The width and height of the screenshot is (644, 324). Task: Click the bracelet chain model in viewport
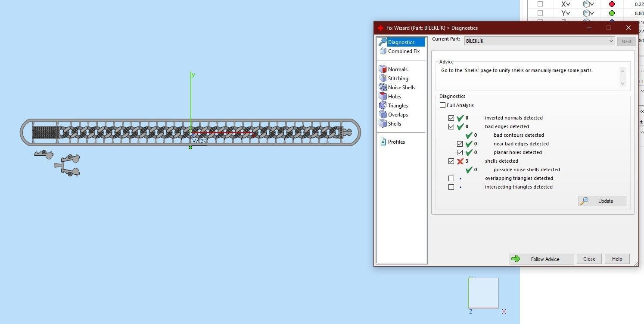[190, 132]
